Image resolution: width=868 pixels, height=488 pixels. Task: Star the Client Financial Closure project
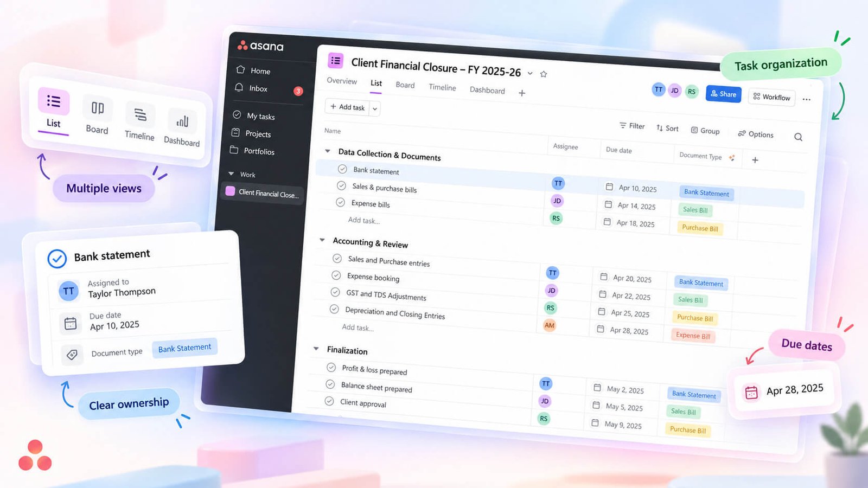click(544, 74)
